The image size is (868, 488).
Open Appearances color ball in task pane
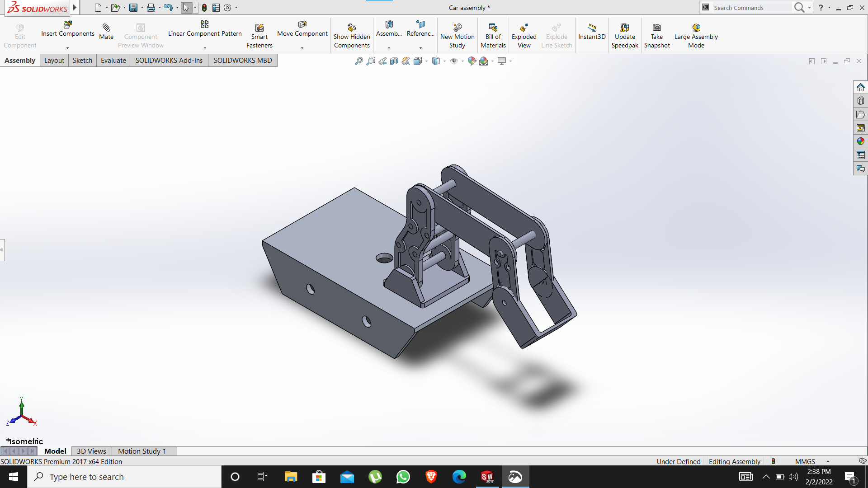pos(860,141)
